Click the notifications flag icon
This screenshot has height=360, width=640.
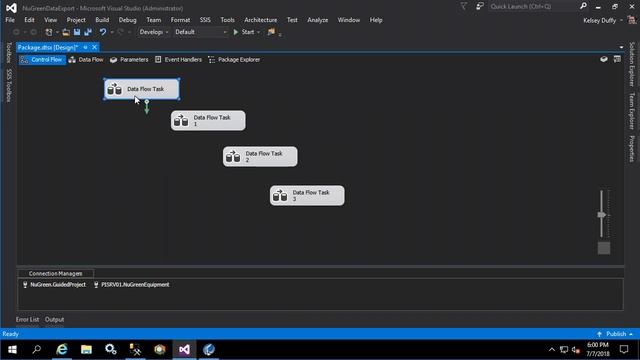pos(464,7)
